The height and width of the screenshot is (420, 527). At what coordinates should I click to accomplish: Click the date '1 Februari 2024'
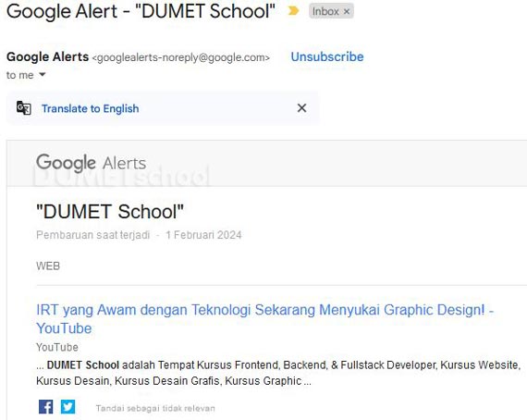point(203,235)
